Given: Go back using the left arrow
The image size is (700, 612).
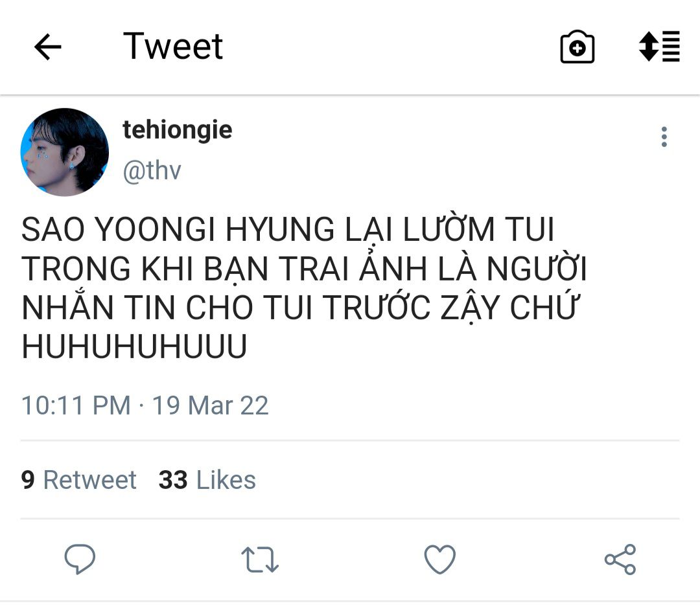Looking at the screenshot, I should [x=47, y=47].
